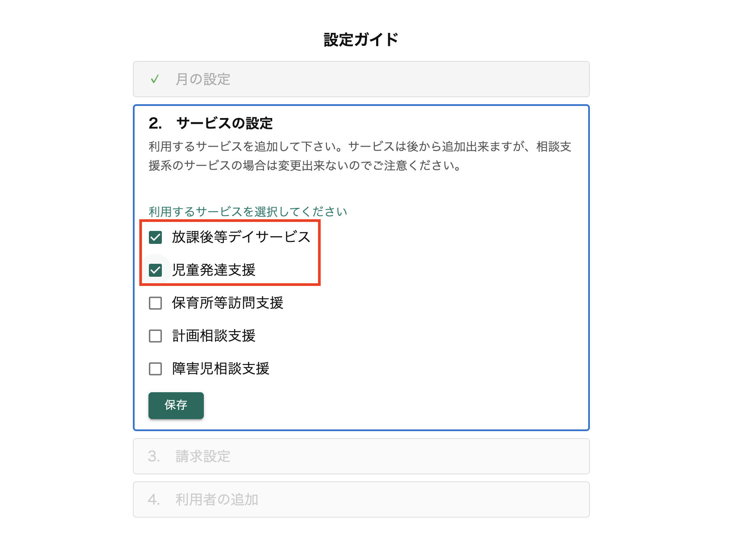Click the green checkmark beside 月の設定
The height and width of the screenshot is (560, 747).
[155, 80]
